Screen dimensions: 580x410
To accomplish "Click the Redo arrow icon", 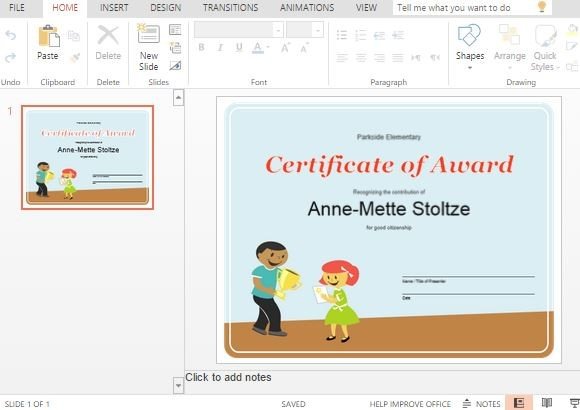I will [x=11, y=58].
